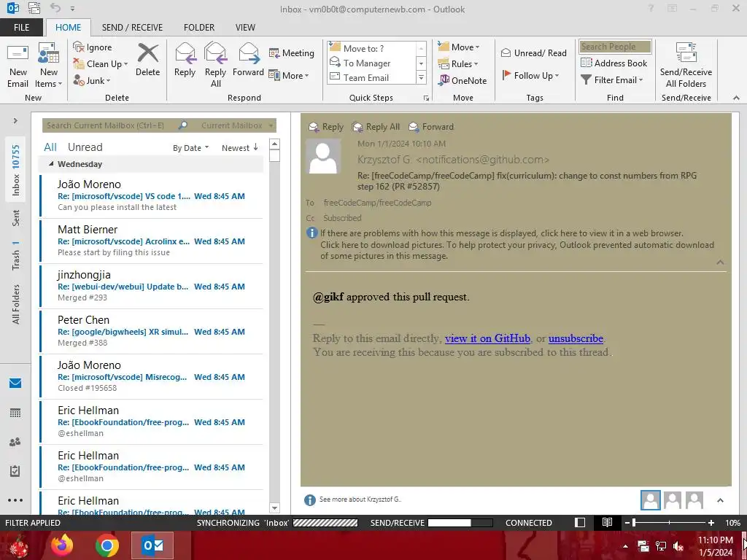Viewport: 747px width, 560px height.
Task: Click Forward in the reading pane
Action: click(431, 127)
